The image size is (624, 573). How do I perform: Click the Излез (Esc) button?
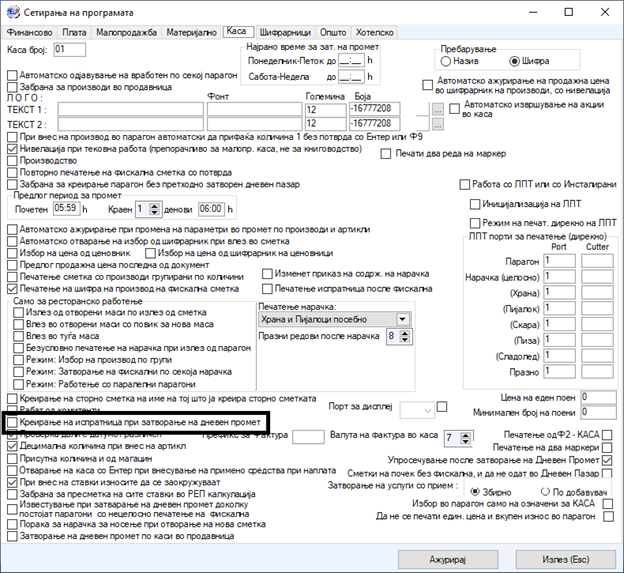(x=566, y=559)
